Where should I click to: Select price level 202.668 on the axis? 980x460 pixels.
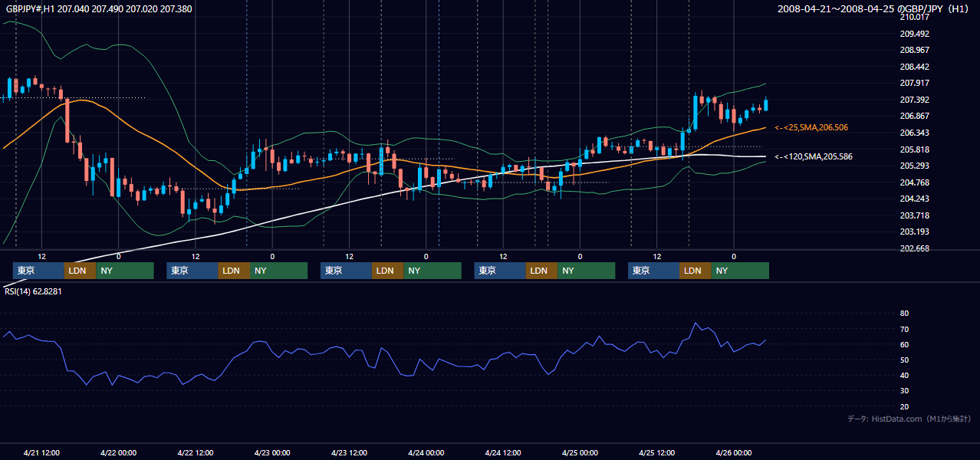point(914,248)
